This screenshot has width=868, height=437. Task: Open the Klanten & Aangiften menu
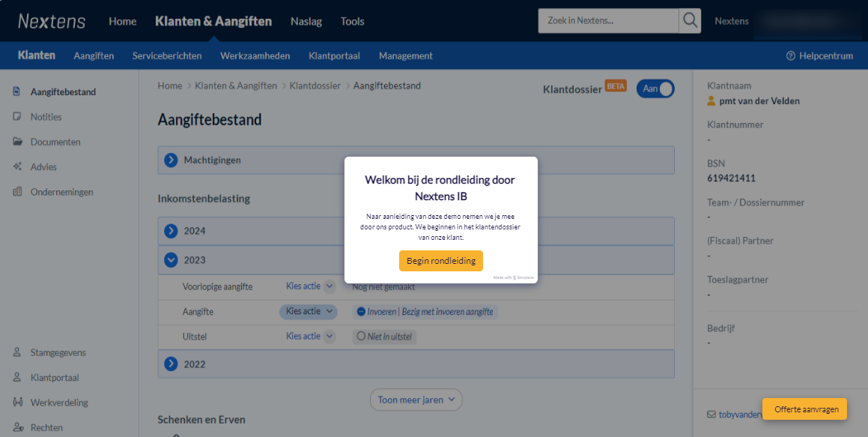coord(213,21)
